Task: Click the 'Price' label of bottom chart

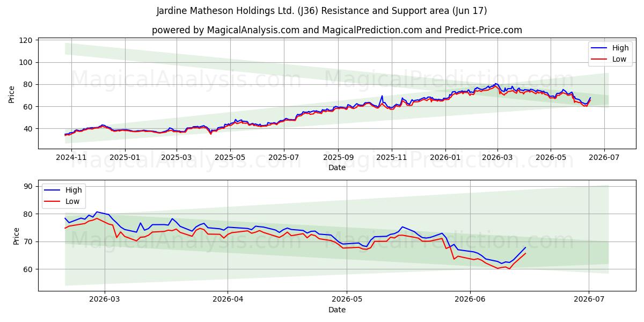Action: 16,236
